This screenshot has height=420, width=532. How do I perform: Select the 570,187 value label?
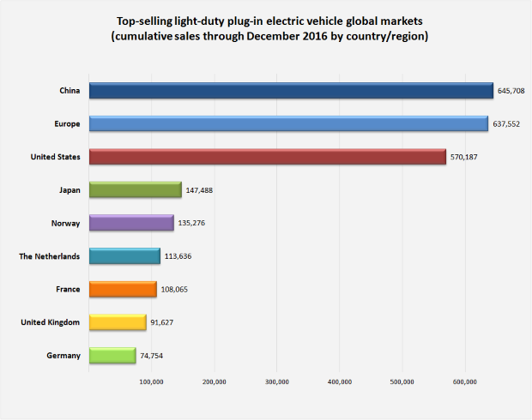pos(464,157)
